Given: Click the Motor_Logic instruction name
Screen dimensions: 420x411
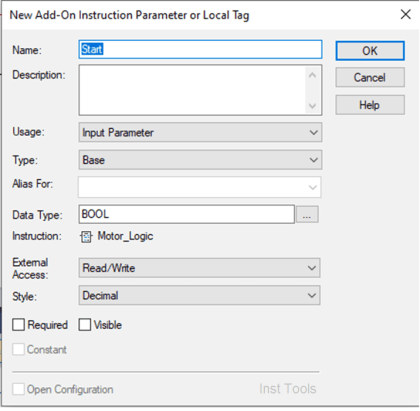Looking at the screenshot, I should [x=125, y=236].
